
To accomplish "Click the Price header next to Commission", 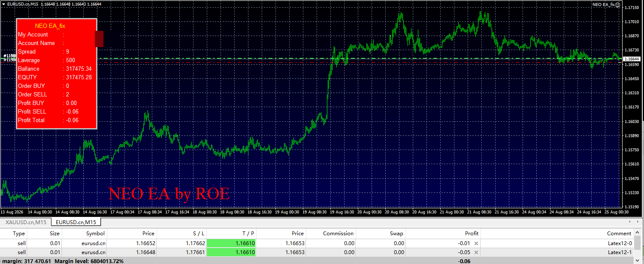I will [281, 234].
